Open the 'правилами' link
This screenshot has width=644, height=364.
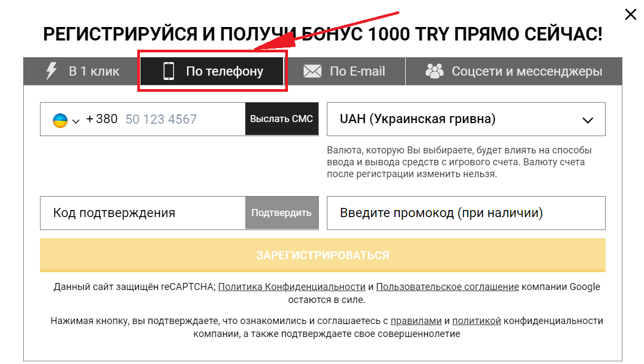416,321
